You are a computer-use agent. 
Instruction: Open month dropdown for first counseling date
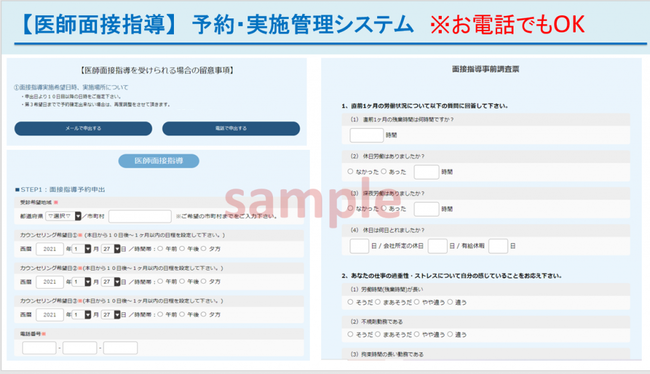(81, 249)
